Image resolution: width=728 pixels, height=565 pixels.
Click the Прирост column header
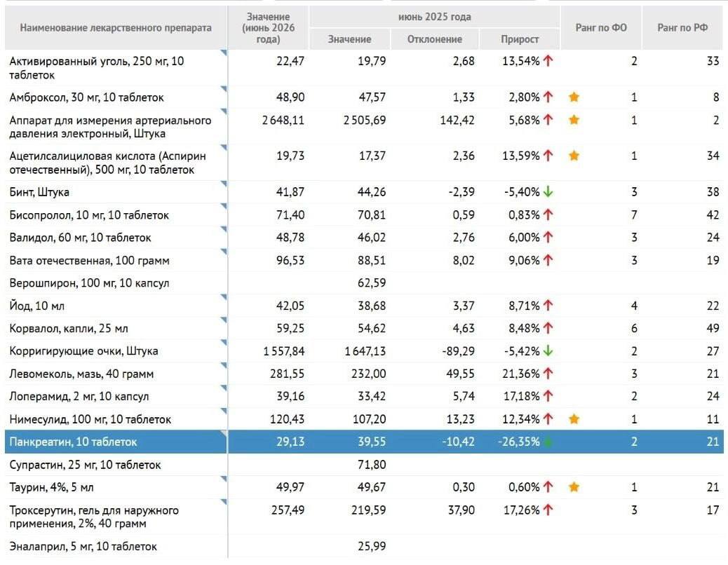tap(520, 39)
